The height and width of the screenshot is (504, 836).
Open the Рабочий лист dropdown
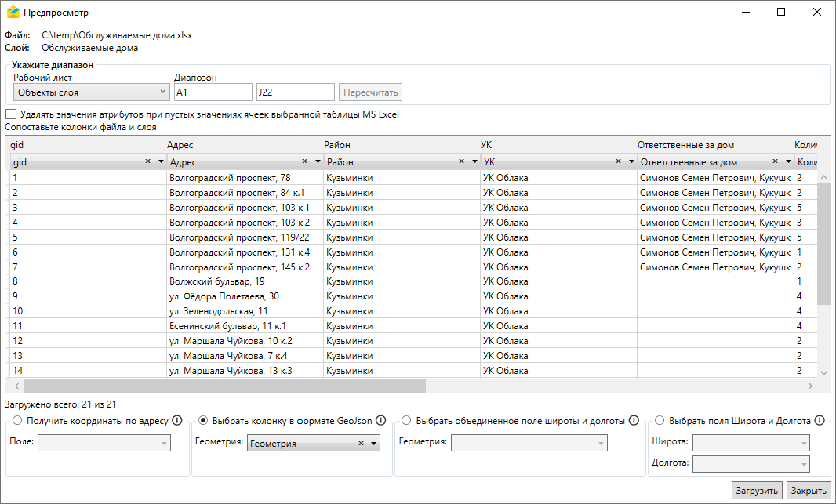91,92
